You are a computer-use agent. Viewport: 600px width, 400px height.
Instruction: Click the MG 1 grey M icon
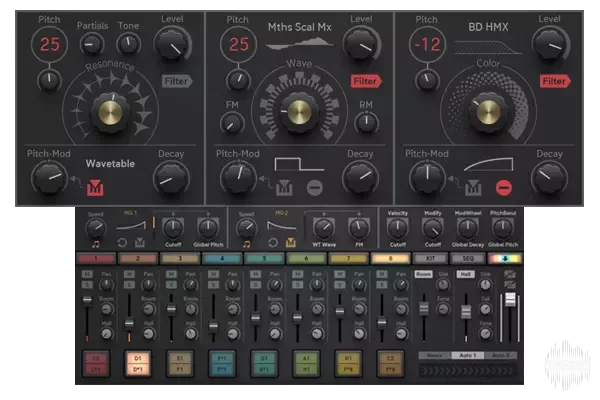click(x=140, y=243)
